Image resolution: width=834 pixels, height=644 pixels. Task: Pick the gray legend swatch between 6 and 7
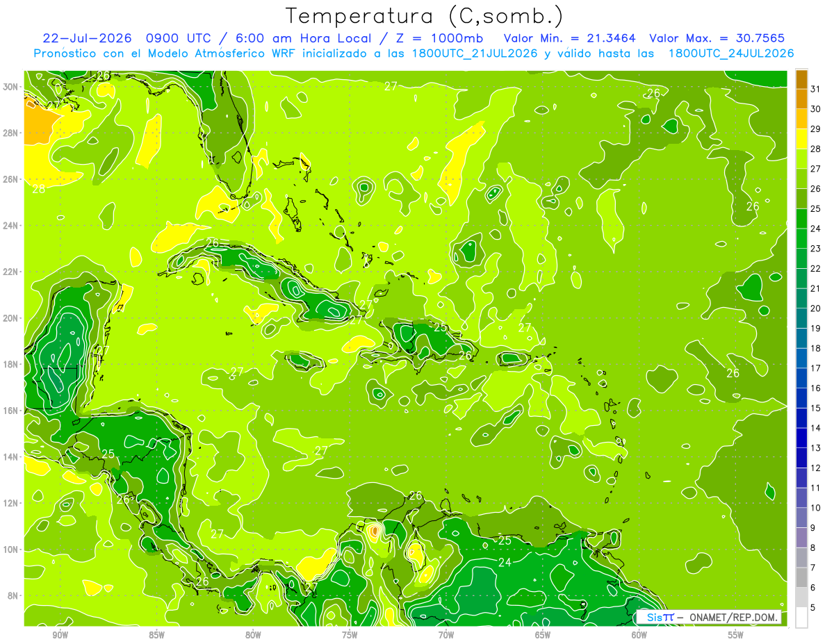click(801, 577)
